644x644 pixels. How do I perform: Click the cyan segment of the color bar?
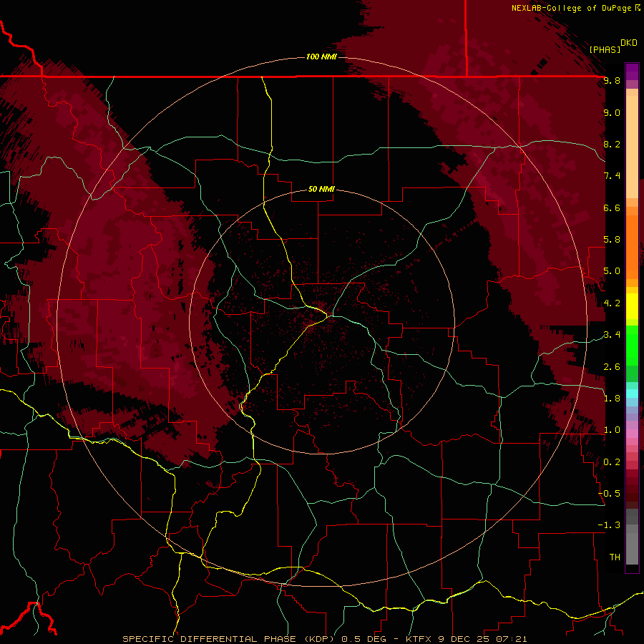tap(632, 394)
